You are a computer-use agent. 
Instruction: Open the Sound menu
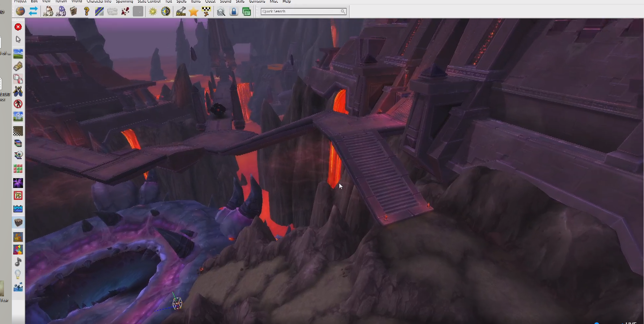tap(226, 1)
